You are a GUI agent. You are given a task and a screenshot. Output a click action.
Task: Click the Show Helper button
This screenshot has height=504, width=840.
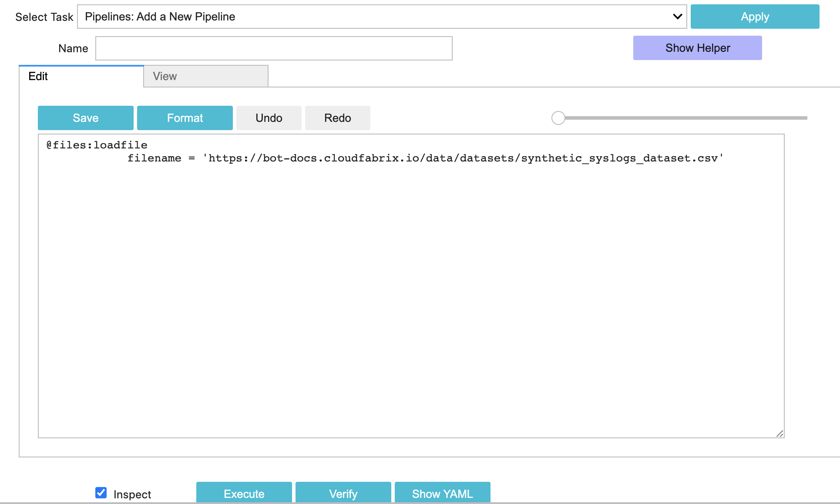697,48
